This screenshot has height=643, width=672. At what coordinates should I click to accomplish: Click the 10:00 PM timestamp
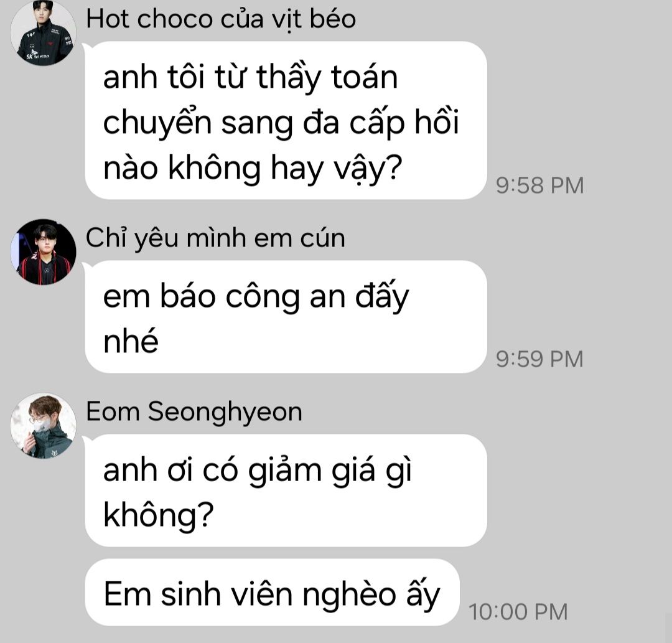(518, 612)
